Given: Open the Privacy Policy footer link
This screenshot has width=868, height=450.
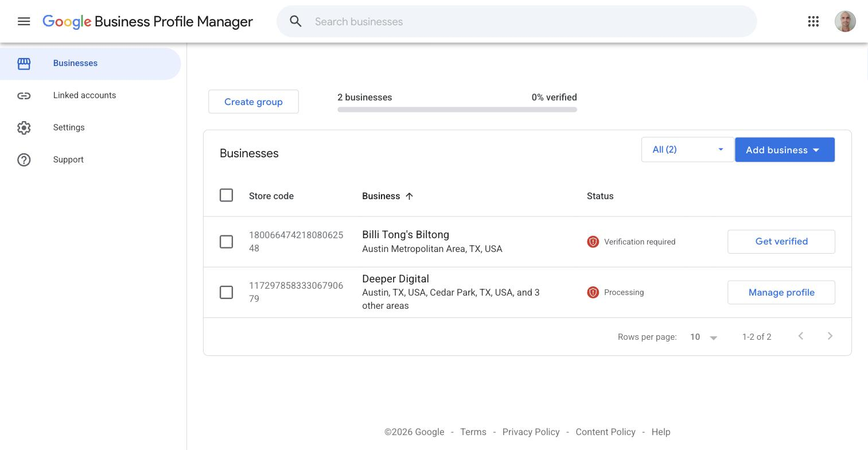Looking at the screenshot, I should pos(531,432).
